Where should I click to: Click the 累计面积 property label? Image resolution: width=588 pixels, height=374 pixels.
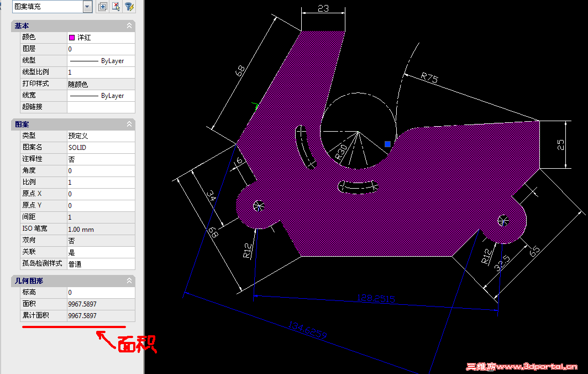click(35, 315)
